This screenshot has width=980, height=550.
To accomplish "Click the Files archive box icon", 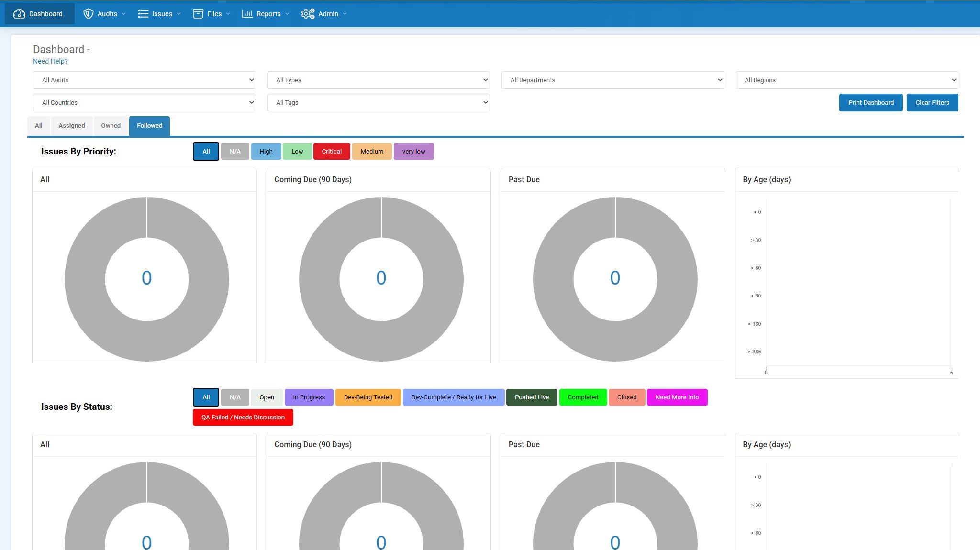I will point(198,14).
